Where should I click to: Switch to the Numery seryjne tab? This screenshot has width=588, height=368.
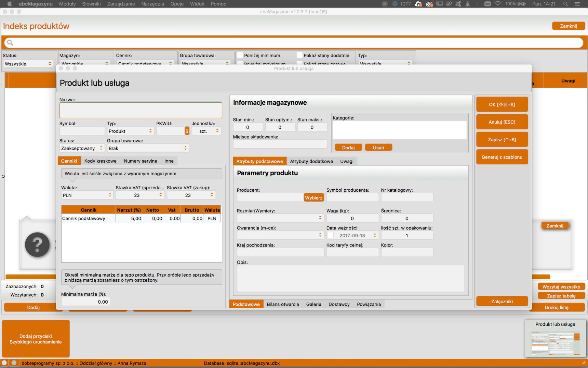click(x=141, y=161)
